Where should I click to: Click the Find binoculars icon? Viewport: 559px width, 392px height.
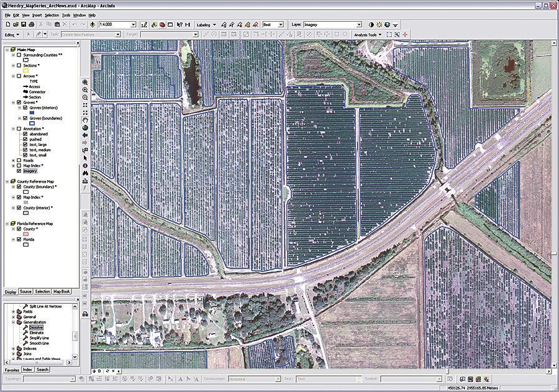(85, 173)
